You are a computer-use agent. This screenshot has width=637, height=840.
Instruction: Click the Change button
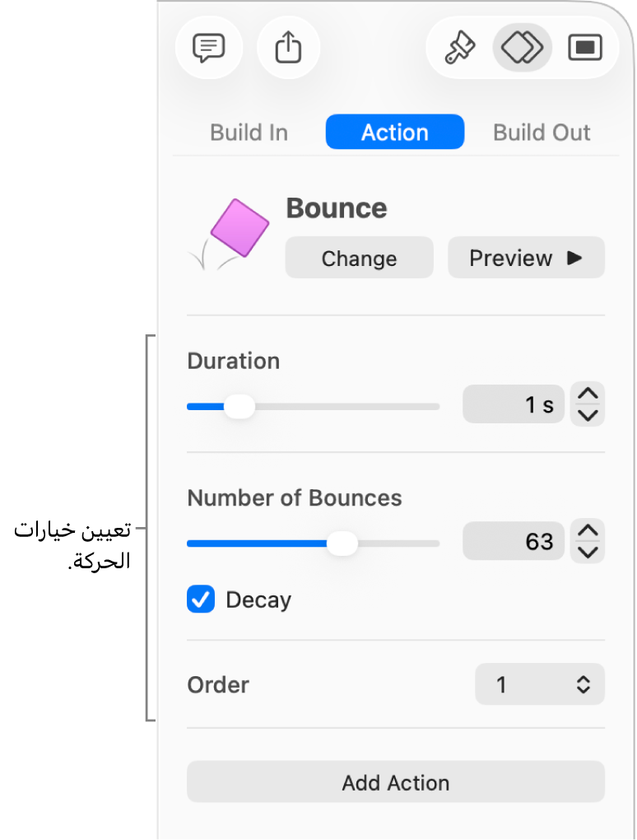(x=359, y=259)
